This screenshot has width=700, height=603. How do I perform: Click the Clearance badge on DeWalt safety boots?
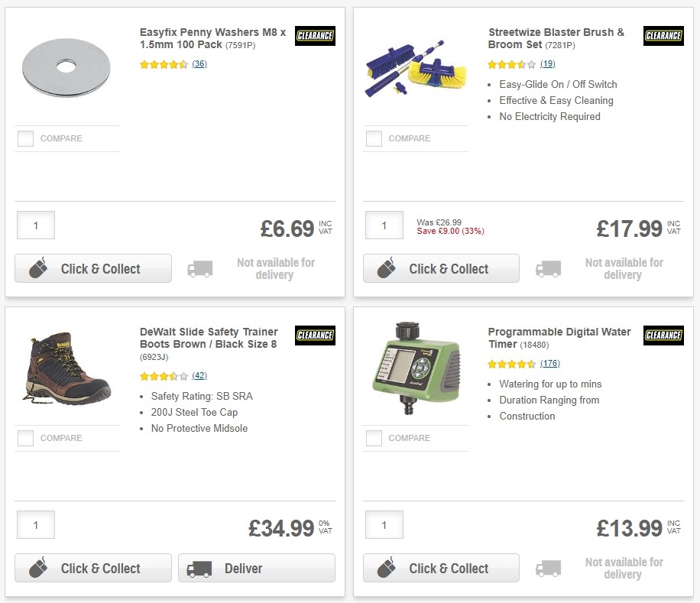tap(315, 335)
